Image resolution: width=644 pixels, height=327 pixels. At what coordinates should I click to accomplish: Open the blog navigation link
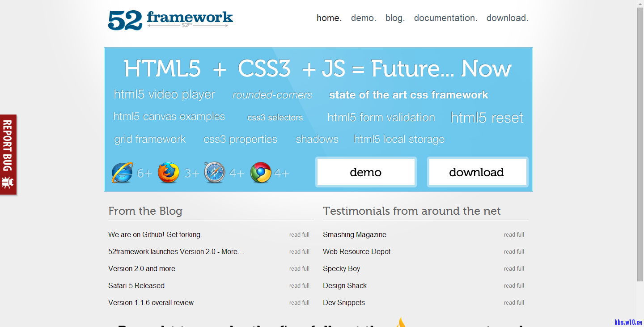[395, 18]
